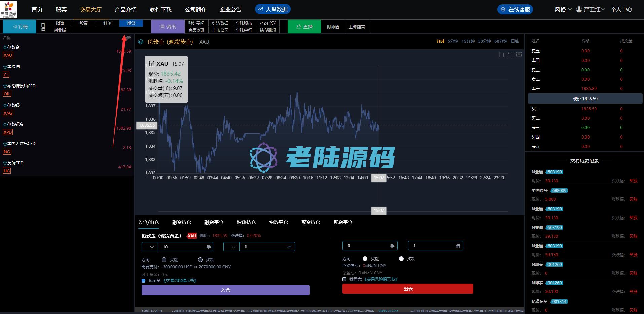Image resolution: width=644 pixels, height=314 pixels.
Task: Click the 天风证券 logo
Action: [8, 9]
